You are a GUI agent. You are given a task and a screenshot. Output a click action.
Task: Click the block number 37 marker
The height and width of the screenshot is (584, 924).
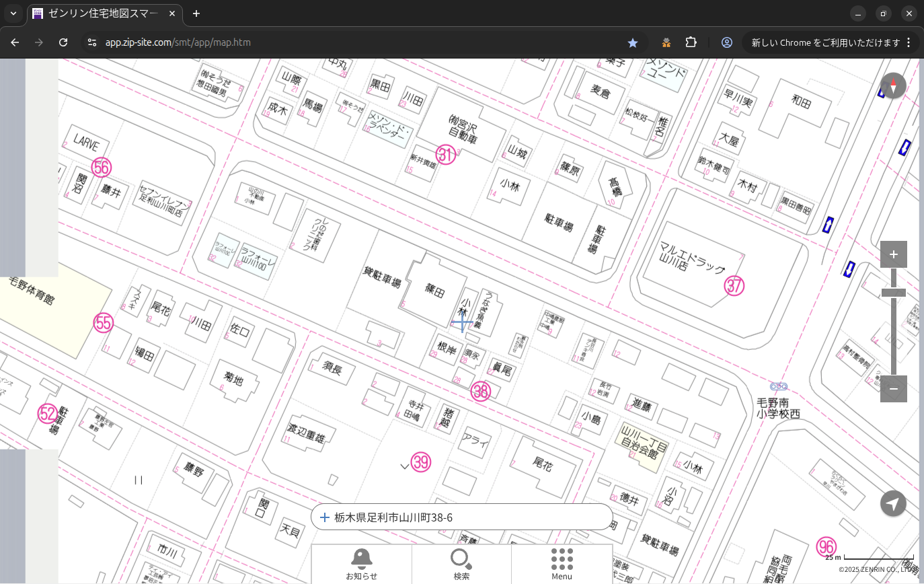point(734,286)
